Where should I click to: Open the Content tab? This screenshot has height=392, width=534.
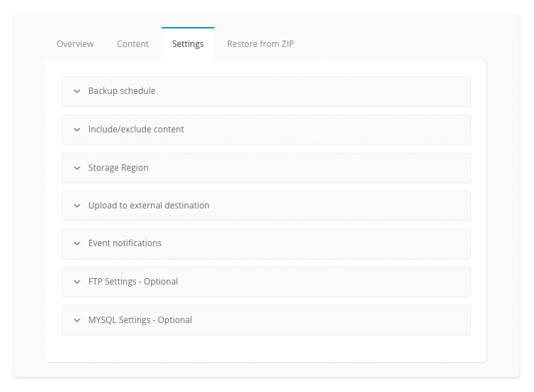pyautogui.click(x=133, y=44)
